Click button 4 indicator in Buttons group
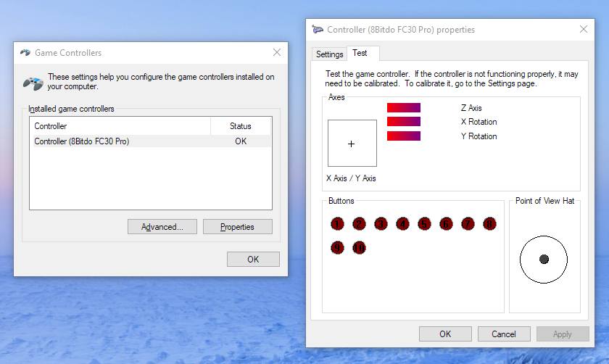 pos(402,224)
